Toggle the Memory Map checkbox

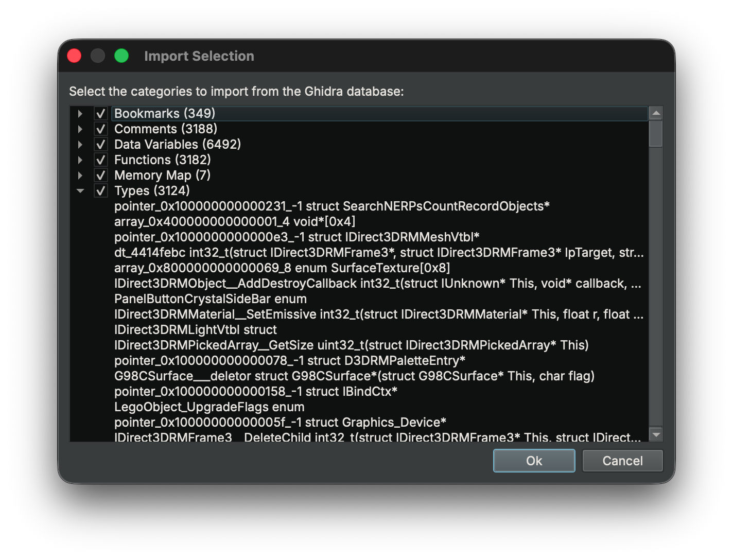[101, 176]
